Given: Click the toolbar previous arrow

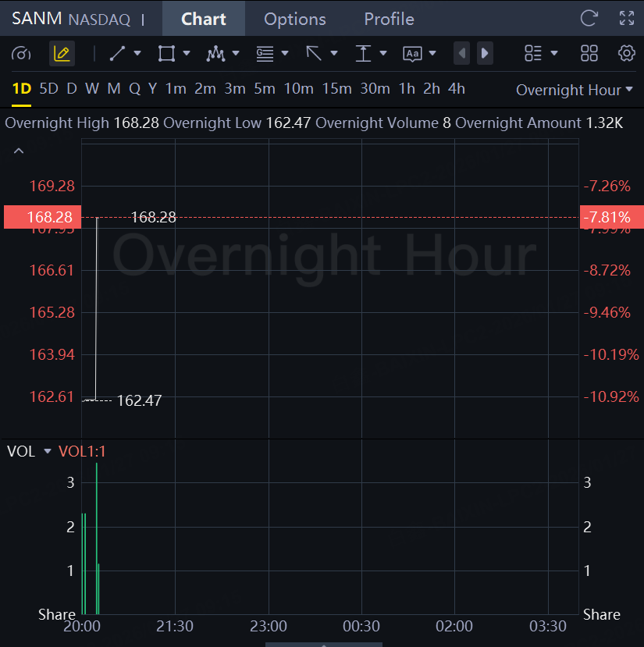Looking at the screenshot, I should [x=461, y=53].
